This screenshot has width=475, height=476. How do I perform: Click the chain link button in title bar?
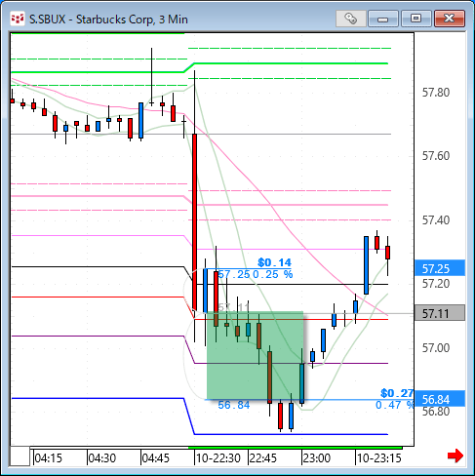pyautogui.click(x=351, y=19)
